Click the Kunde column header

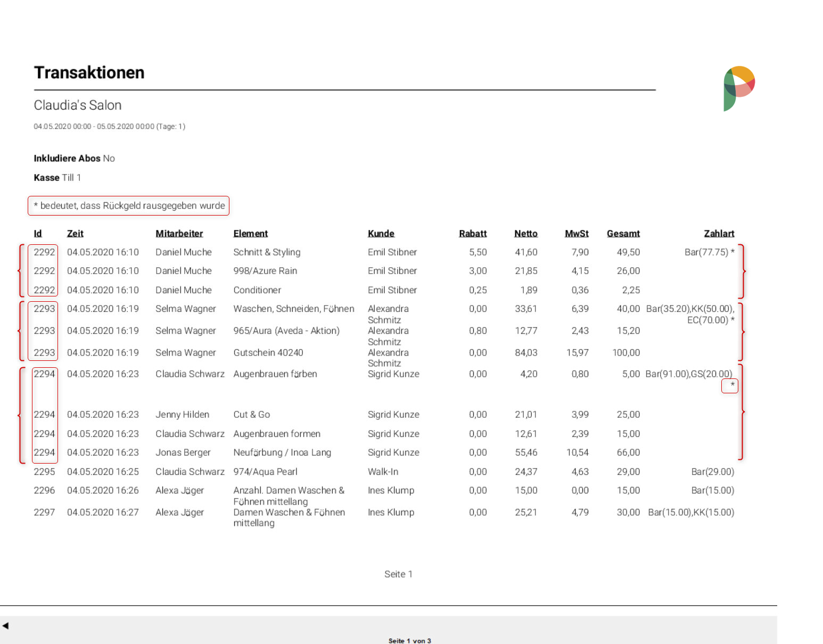point(381,234)
